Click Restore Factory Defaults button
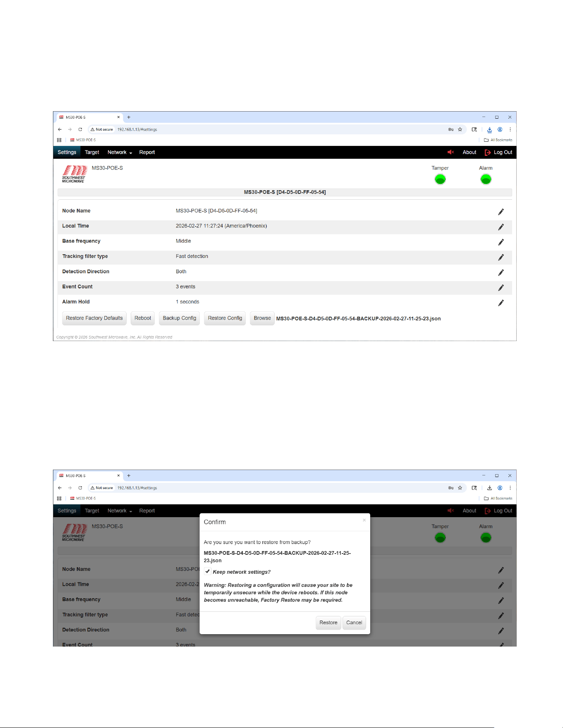Viewport: 563px width, 728px height. point(94,318)
